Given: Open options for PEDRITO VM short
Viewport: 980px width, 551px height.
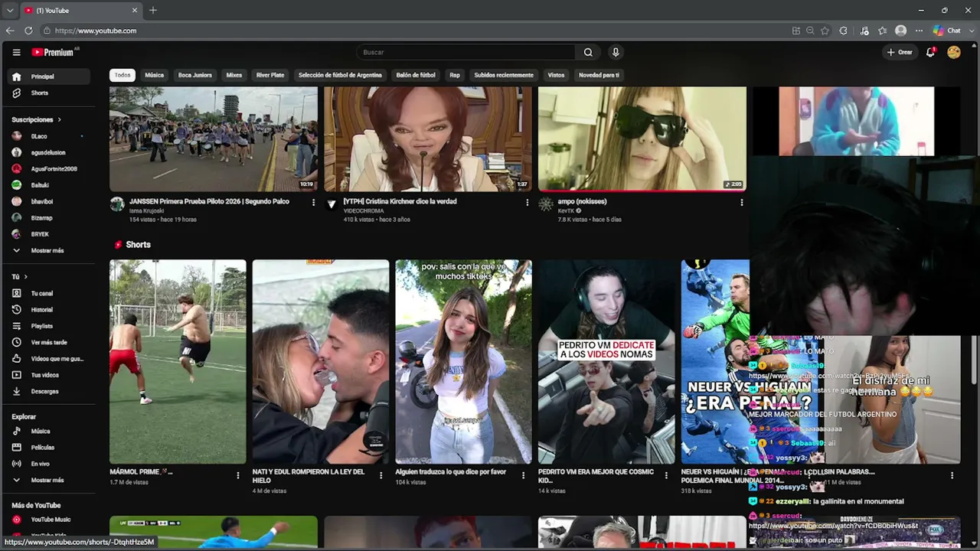Looking at the screenshot, I should (x=666, y=475).
